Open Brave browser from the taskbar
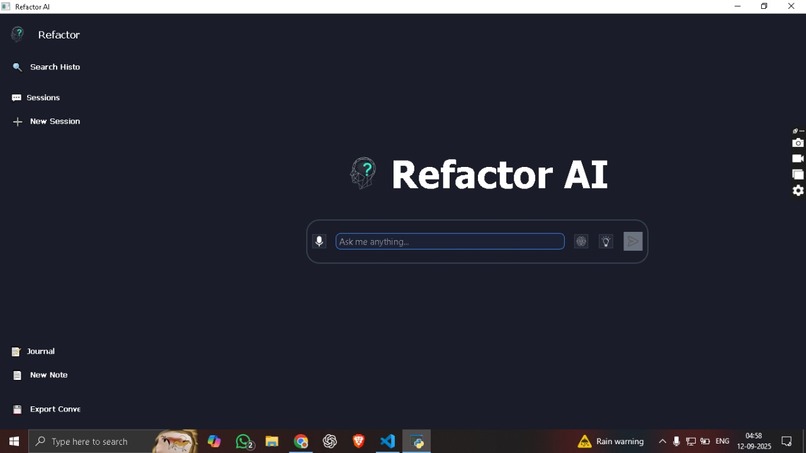 pyautogui.click(x=358, y=441)
